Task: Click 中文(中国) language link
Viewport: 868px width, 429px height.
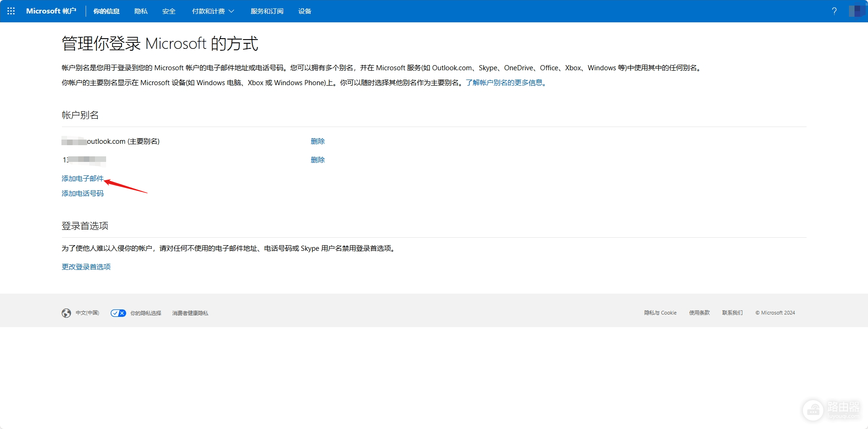Action: click(87, 313)
